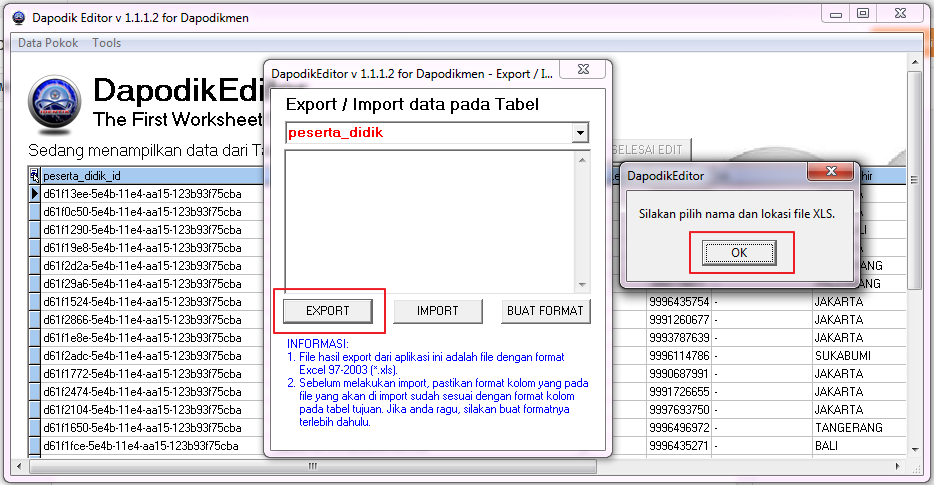Click cell value 9996114786
This screenshot has width=934, height=485.
point(679,356)
